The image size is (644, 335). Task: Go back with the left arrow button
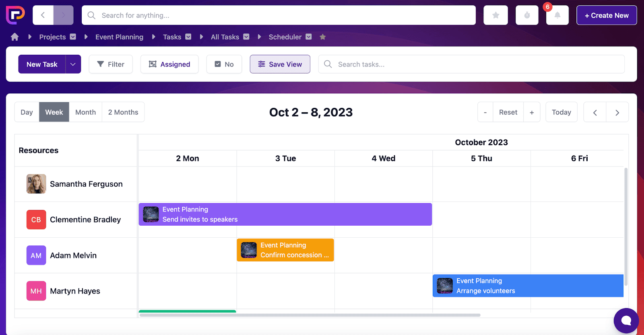click(x=43, y=15)
